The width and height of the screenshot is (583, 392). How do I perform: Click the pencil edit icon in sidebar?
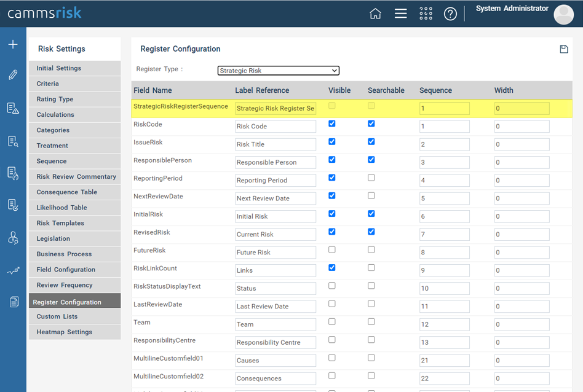pyautogui.click(x=13, y=75)
